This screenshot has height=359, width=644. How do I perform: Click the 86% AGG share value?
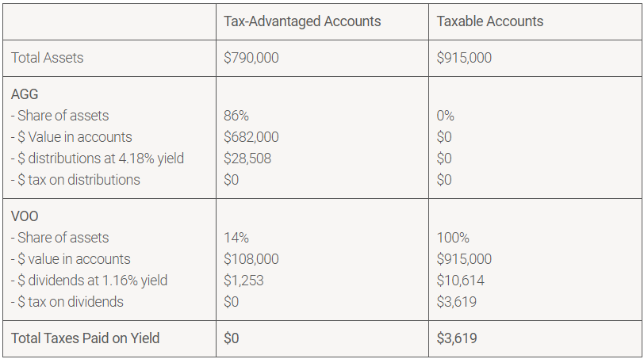tap(236, 116)
